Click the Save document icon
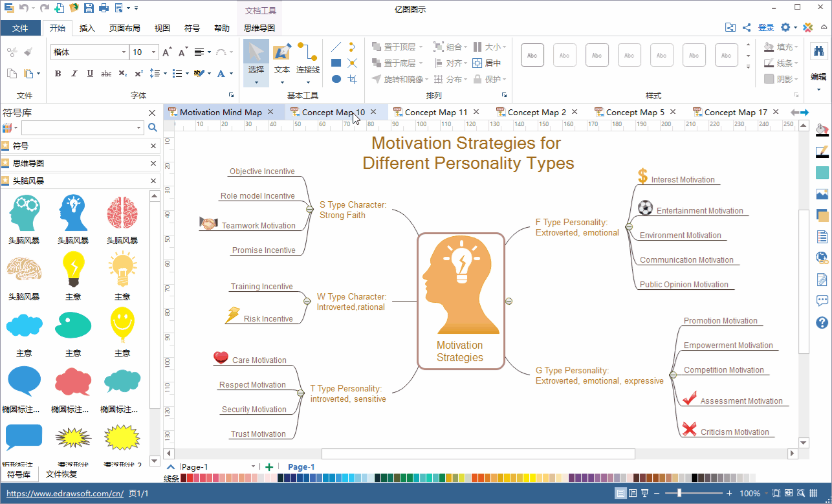This screenshot has width=832, height=504. (88, 8)
